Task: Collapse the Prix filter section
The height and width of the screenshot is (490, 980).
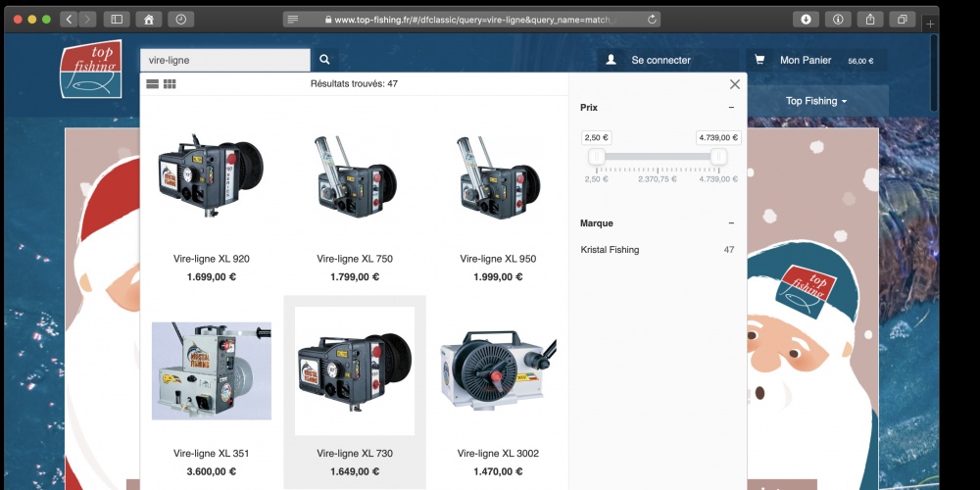Action: pos(731,108)
